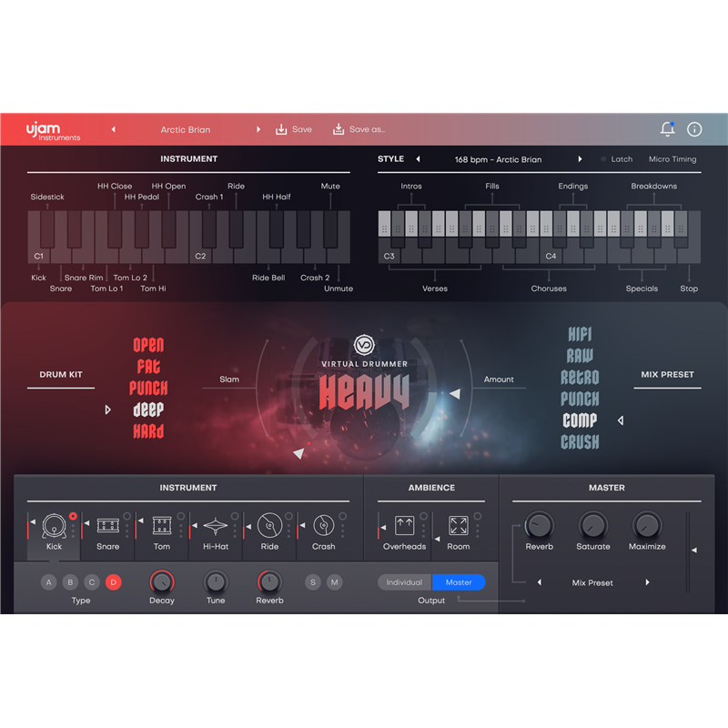This screenshot has width=728, height=728.
Task: Toggle the Overheads power dot
Action: tap(423, 516)
